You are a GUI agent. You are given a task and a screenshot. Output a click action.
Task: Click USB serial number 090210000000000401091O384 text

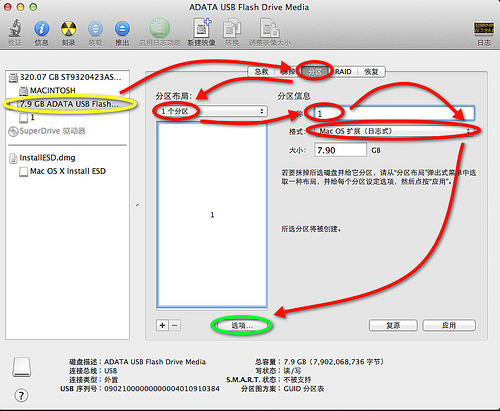162,389
